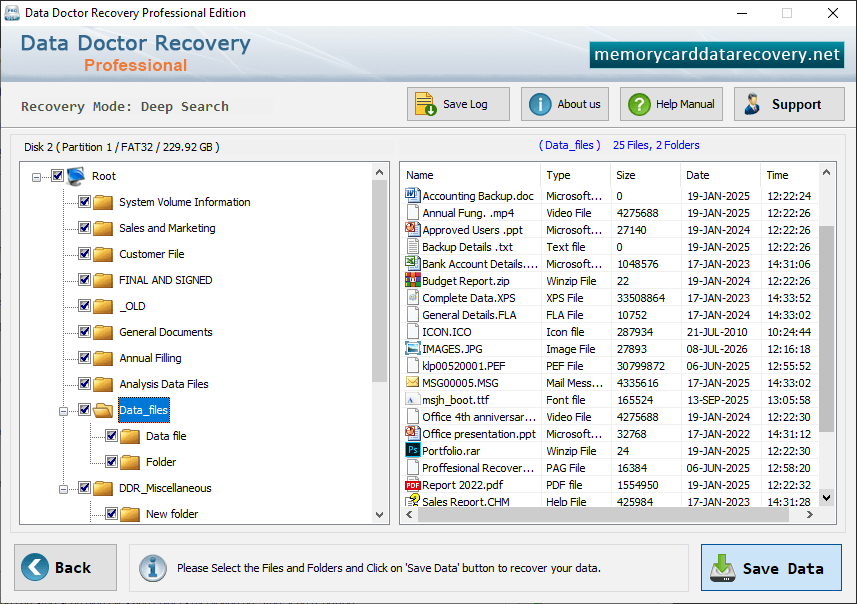This screenshot has height=604, width=857.
Task: Click the Support button label
Action: [796, 104]
